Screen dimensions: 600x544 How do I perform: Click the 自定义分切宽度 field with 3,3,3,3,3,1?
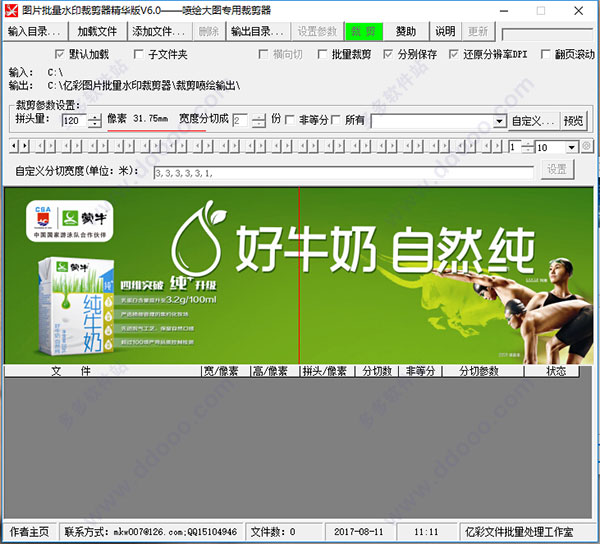[x=343, y=173]
